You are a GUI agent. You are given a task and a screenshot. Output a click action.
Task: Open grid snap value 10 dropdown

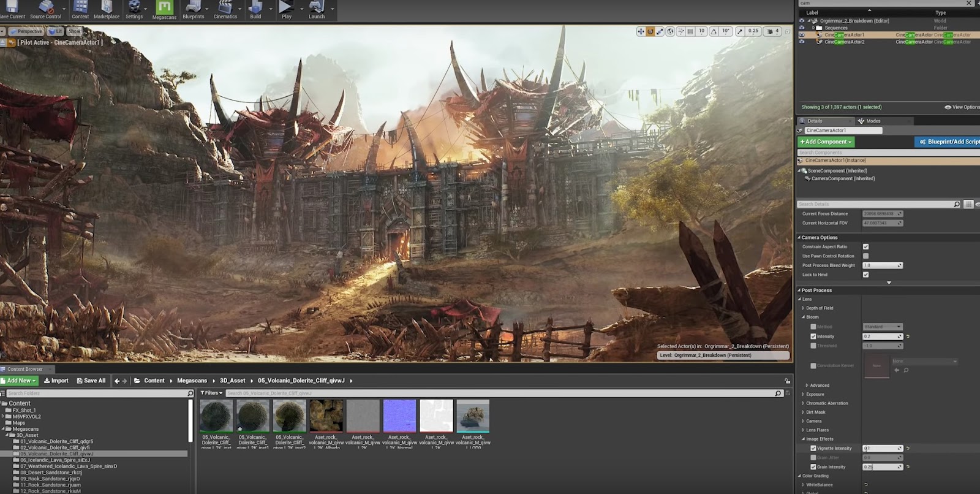click(x=702, y=31)
